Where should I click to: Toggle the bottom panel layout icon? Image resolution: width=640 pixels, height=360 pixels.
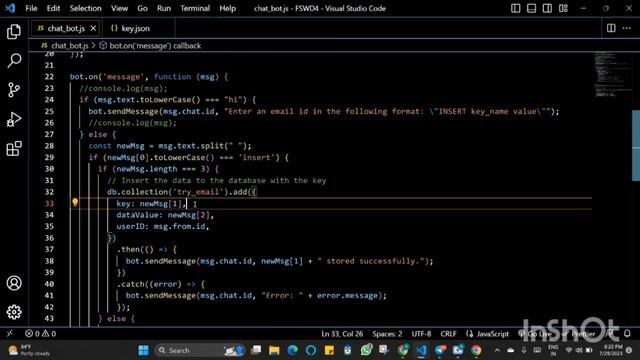(531, 8)
